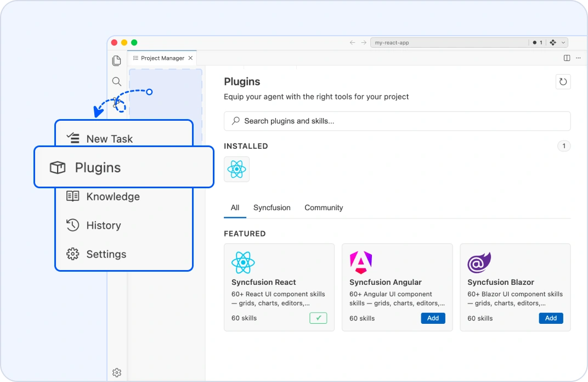Go back using the left arrow in the title bar

[352, 42]
